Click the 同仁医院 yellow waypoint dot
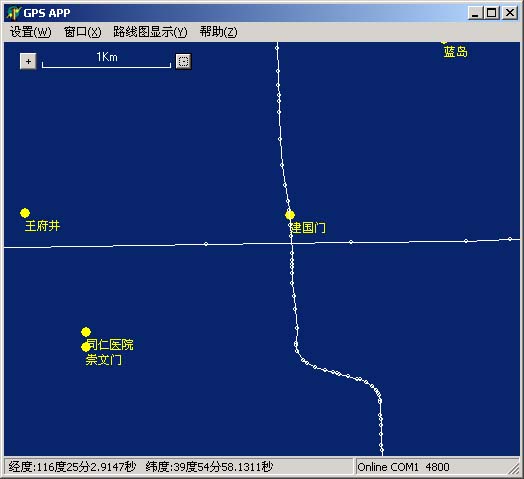 point(86,332)
